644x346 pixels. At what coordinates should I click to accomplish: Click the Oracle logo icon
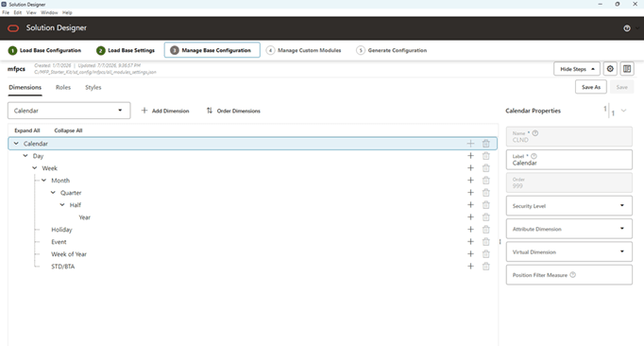tap(13, 28)
